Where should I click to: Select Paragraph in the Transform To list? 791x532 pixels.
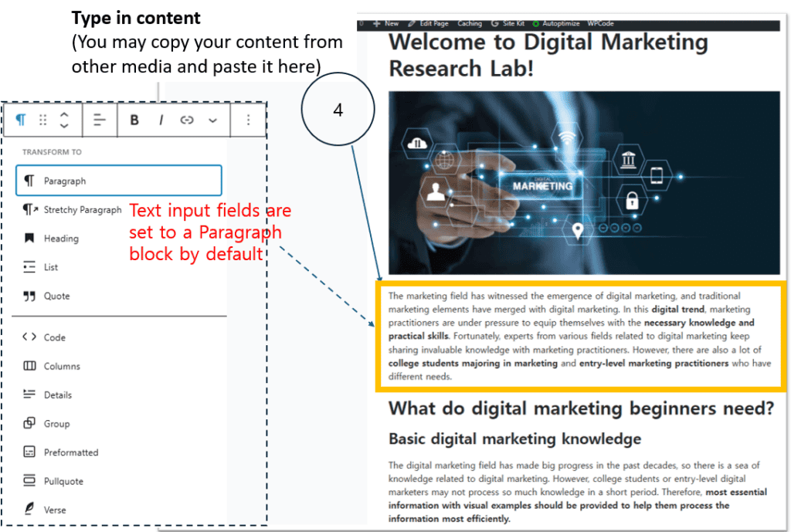pos(118,181)
